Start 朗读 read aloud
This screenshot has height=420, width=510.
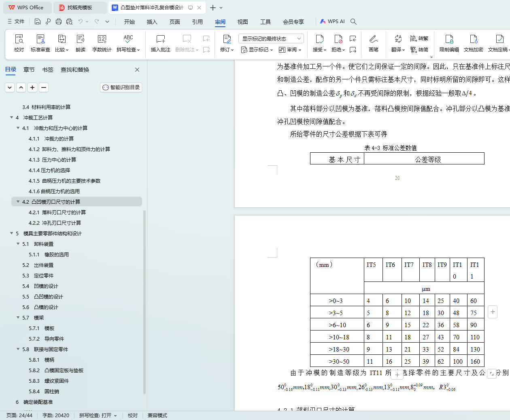tap(81, 43)
